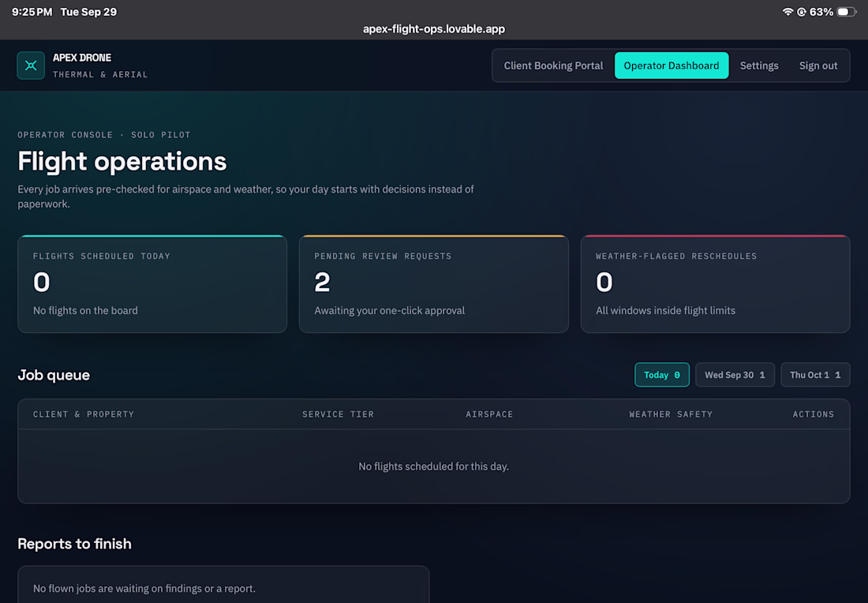Viewport: 868px width, 603px height.
Task: Click the Weather Safety column header
Action: click(671, 414)
